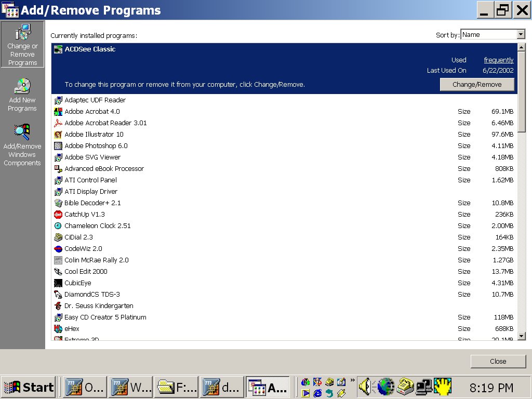The image size is (532, 399).
Task: Open the Start menu
Action: pos(29,387)
